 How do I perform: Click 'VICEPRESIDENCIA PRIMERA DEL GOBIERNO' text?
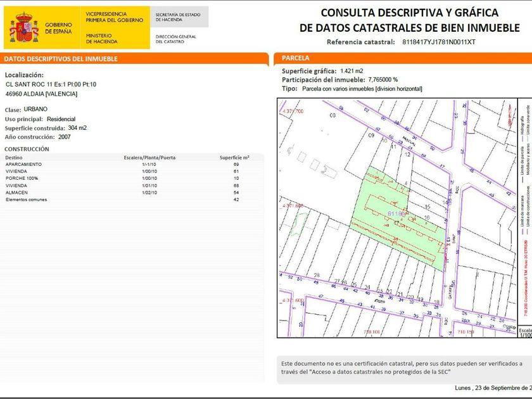tap(115, 17)
